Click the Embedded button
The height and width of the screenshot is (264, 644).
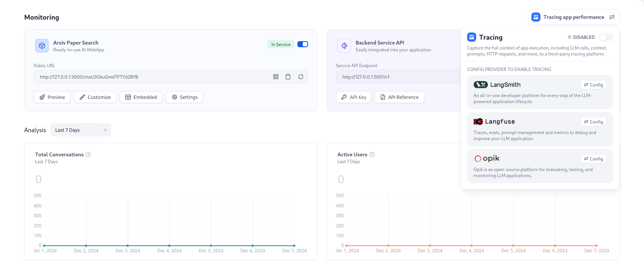click(141, 97)
